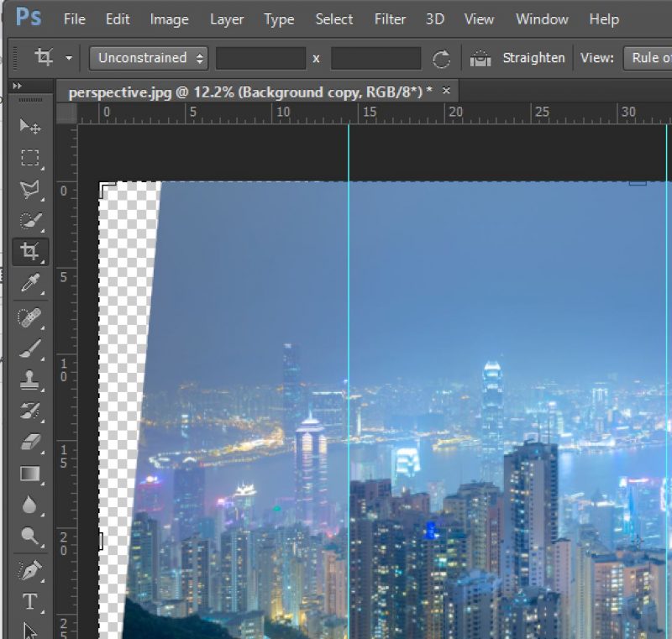
Task: Open the Filter menu
Action: point(389,18)
